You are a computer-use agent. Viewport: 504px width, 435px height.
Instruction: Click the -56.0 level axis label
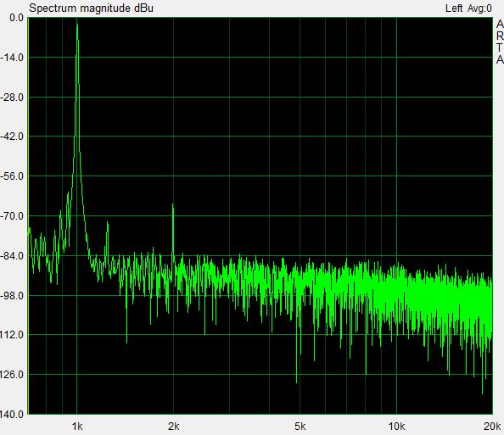coord(12,176)
